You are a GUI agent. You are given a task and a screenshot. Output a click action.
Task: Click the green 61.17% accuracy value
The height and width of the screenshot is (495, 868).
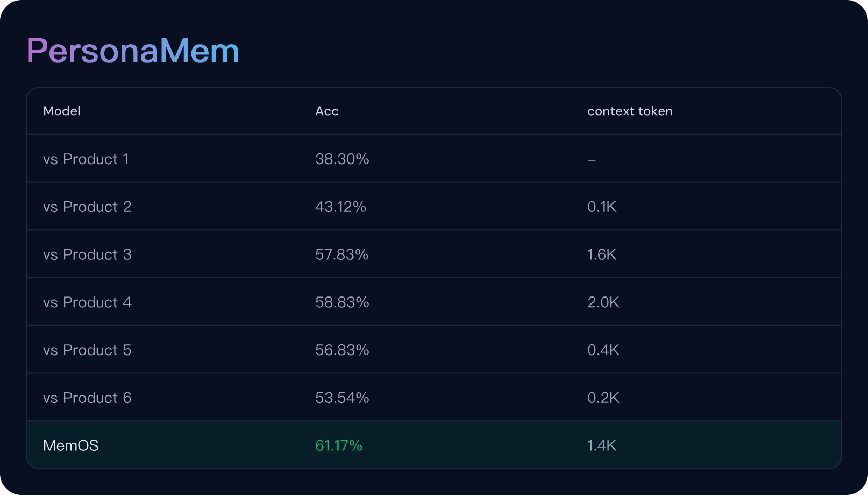tap(339, 445)
